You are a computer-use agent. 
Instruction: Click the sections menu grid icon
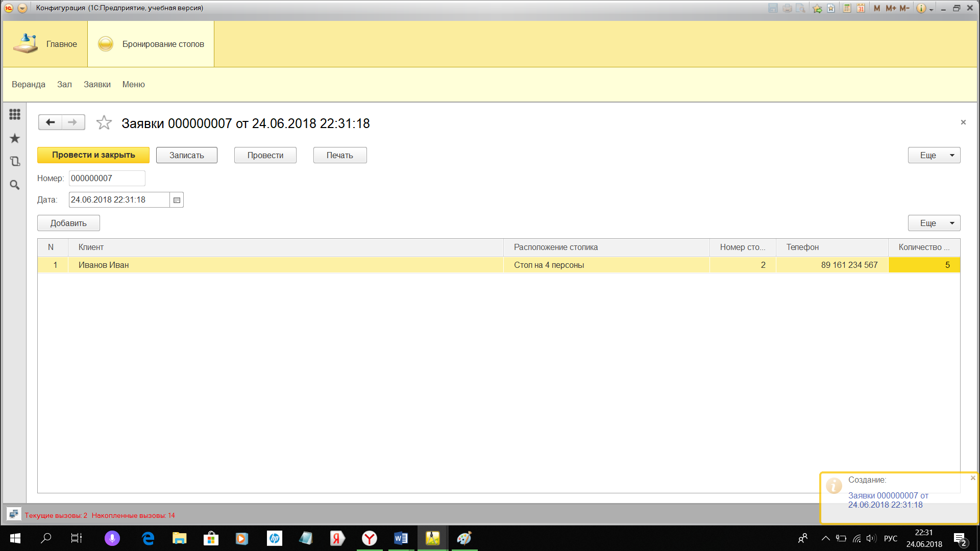point(15,114)
